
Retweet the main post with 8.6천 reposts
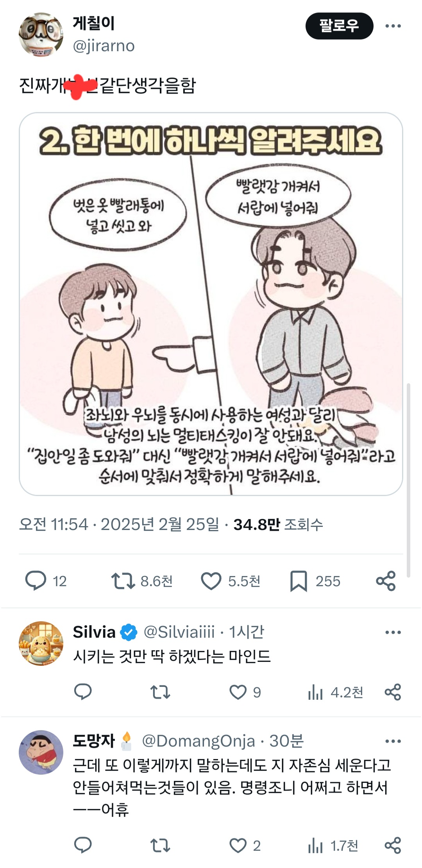(x=123, y=581)
